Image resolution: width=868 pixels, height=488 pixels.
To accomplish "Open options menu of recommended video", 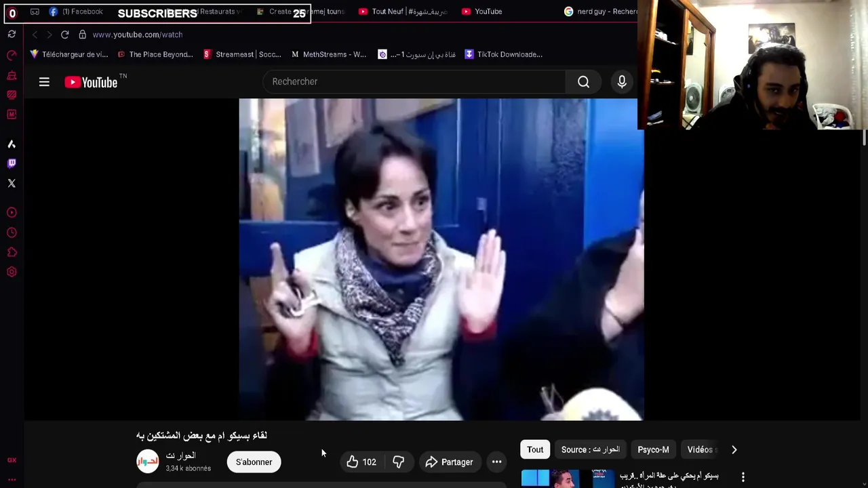I will pyautogui.click(x=743, y=477).
